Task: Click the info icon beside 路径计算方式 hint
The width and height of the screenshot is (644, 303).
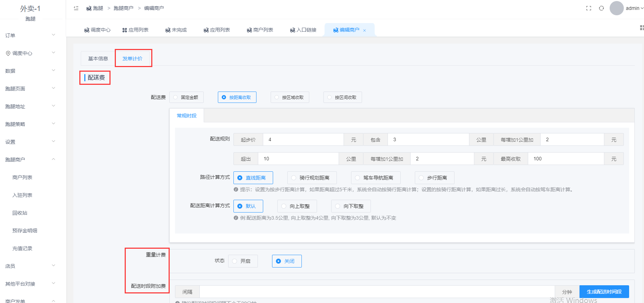Action: 236,189
